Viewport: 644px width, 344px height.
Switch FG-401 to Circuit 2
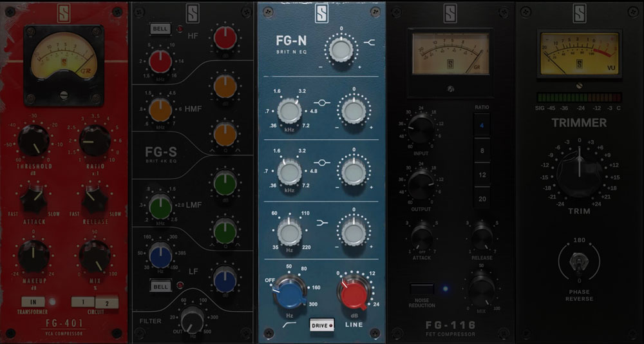tap(106, 301)
